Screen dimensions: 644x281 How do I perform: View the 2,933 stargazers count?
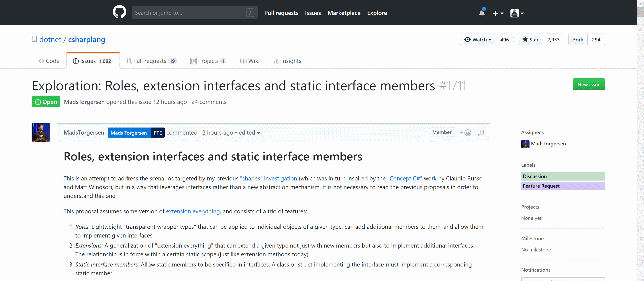pyautogui.click(x=553, y=40)
